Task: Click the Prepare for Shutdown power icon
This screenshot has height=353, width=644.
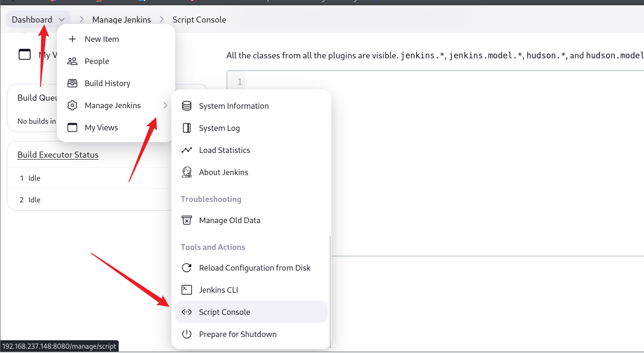Action: tap(187, 334)
